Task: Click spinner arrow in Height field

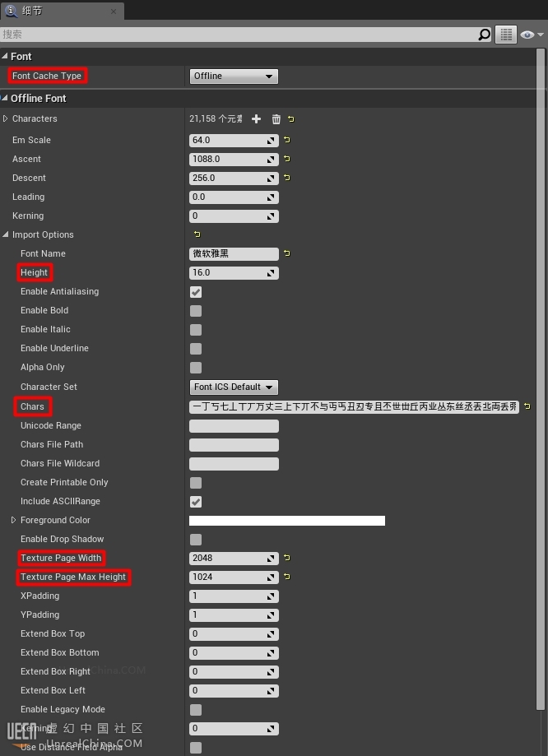Action: click(271, 273)
